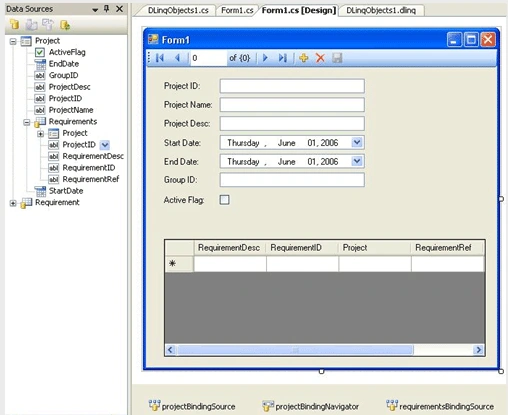Expand the Requirement tree node
Screen dimensions: 508x415
[x=13, y=203]
